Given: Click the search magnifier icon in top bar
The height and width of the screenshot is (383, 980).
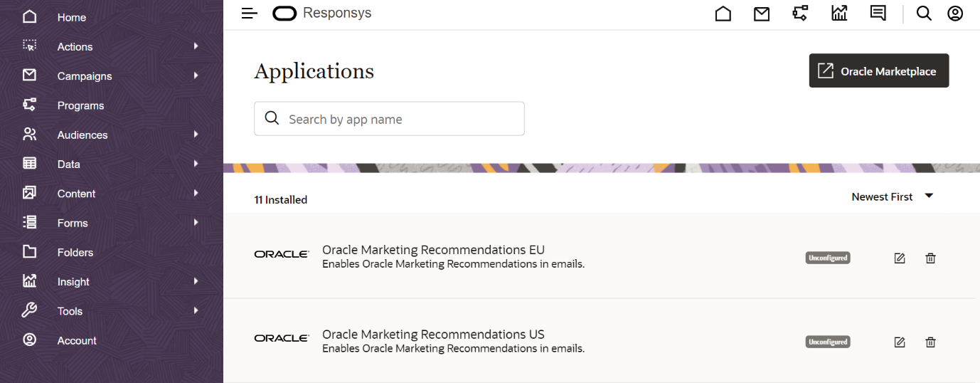Looking at the screenshot, I should coord(924,14).
